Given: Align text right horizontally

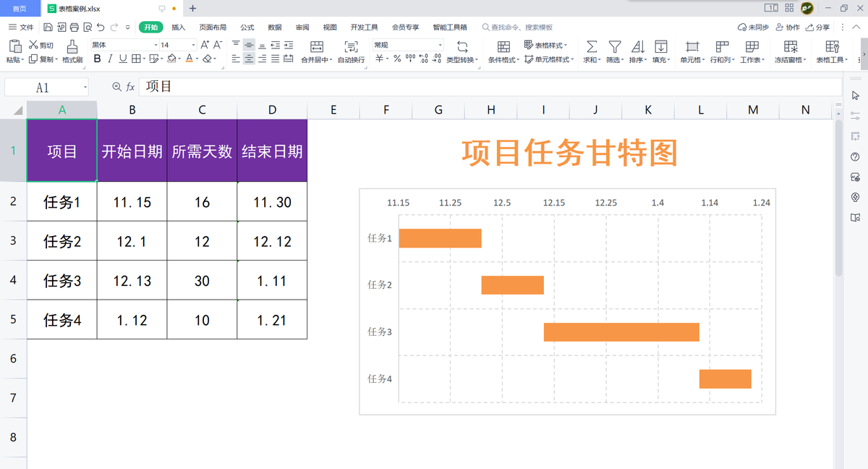Looking at the screenshot, I should [262, 59].
